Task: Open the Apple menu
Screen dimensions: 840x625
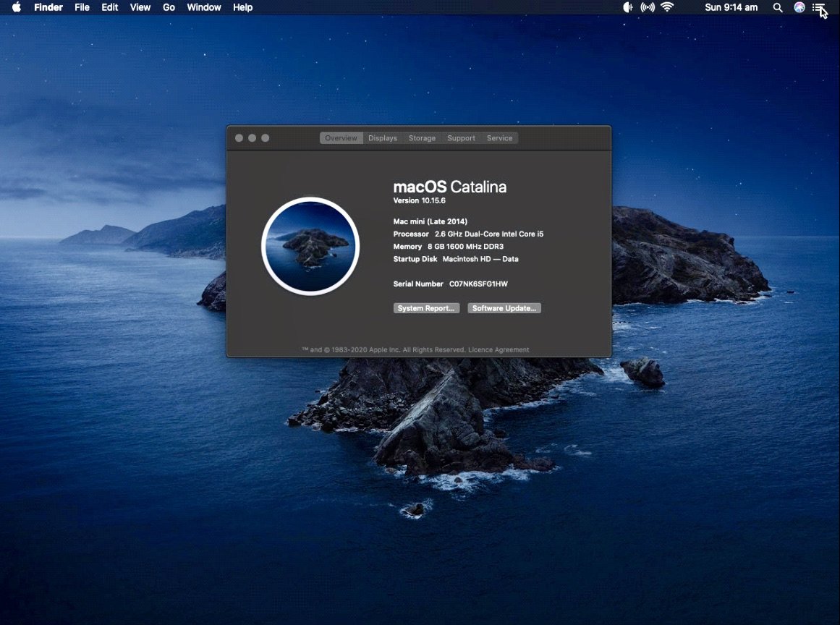Action: [17, 7]
